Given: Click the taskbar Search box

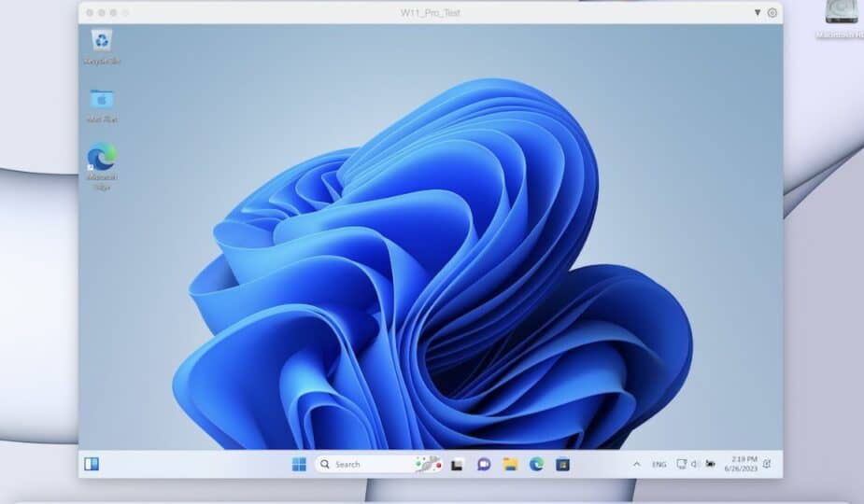Looking at the screenshot, I should [378, 465].
